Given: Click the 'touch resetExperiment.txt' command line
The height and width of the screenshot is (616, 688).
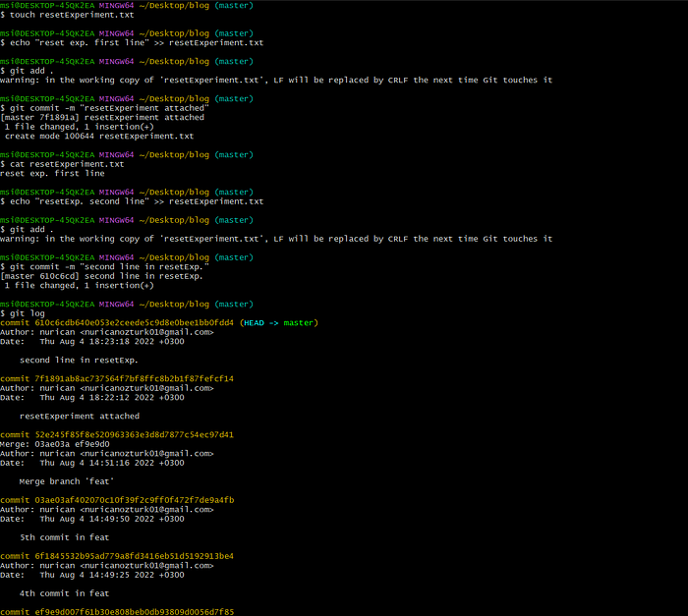Looking at the screenshot, I should 67,15.
